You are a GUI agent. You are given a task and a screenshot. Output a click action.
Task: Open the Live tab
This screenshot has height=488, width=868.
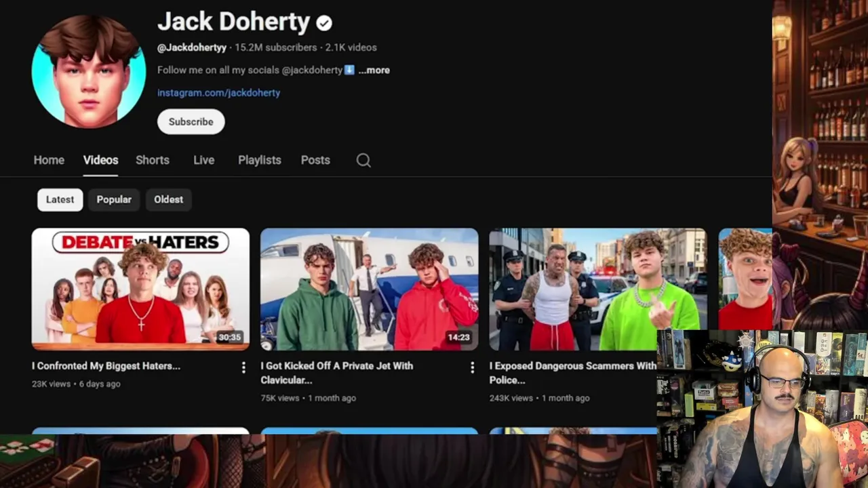[203, 160]
